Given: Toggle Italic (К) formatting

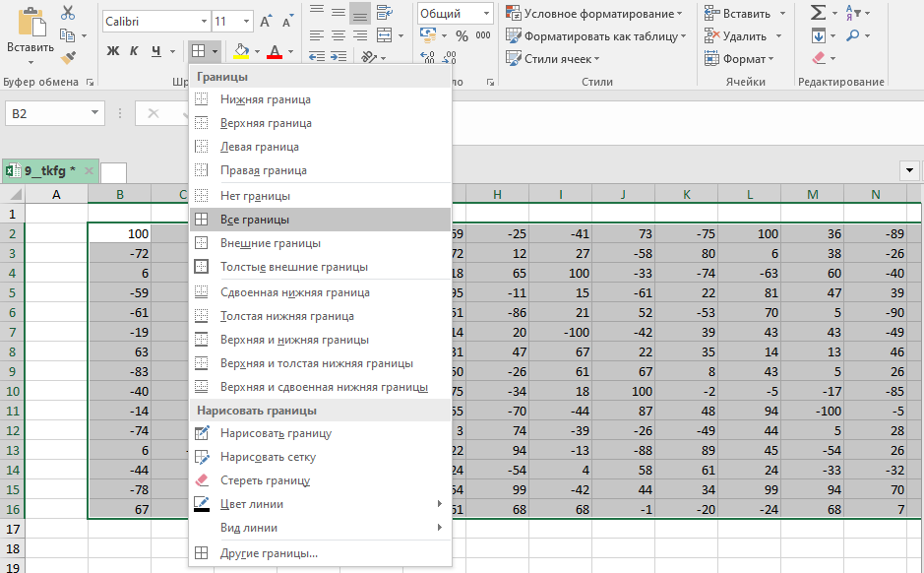Looking at the screenshot, I should [x=135, y=51].
